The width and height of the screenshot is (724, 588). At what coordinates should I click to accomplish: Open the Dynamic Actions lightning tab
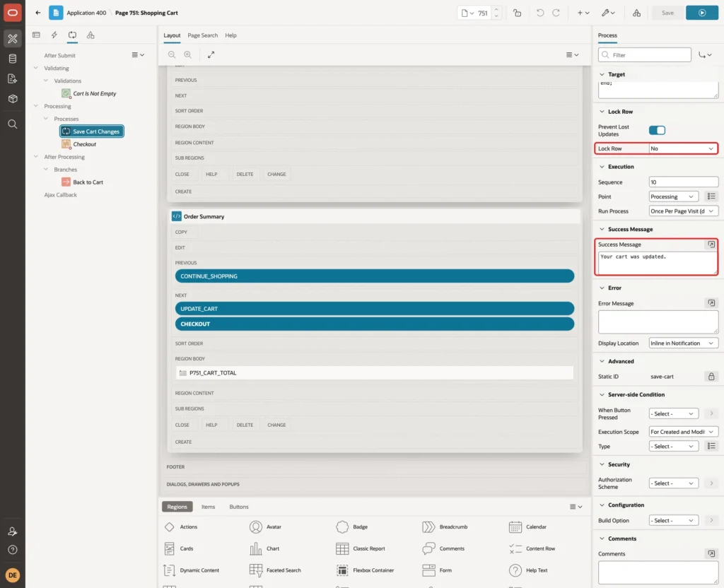pos(54,35)
